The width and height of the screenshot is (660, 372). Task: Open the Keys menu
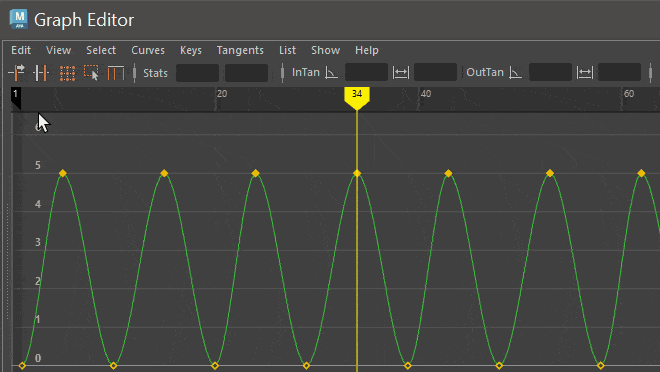coord(191,50)
